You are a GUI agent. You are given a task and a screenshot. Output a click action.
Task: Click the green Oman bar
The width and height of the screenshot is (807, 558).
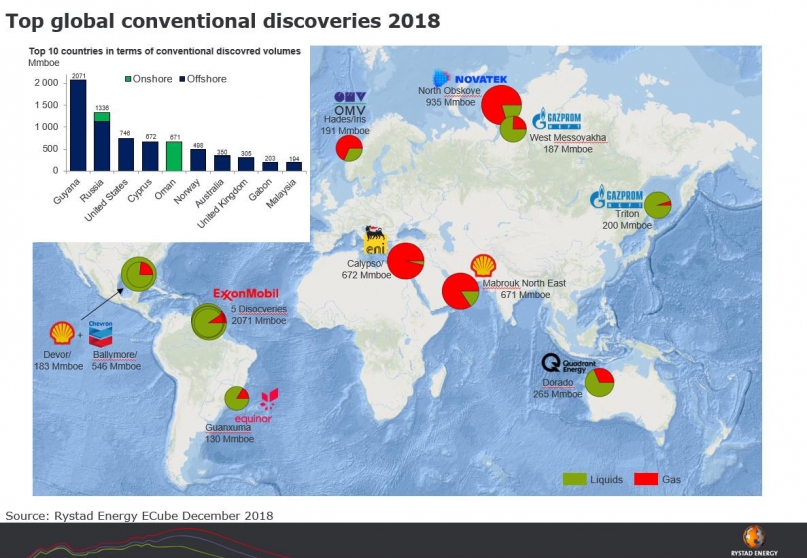pyautogui.click(x=173, y=156)
